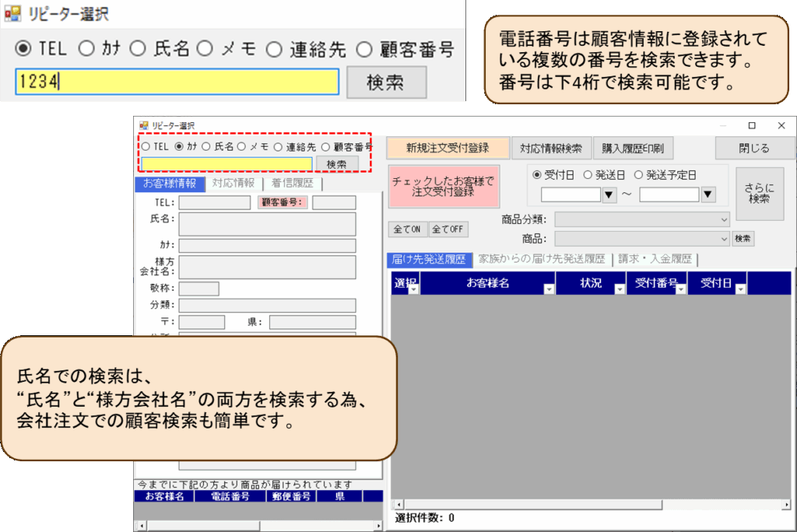
Task: Select the 受付日 date radio button
Action: tap(536, 175)
